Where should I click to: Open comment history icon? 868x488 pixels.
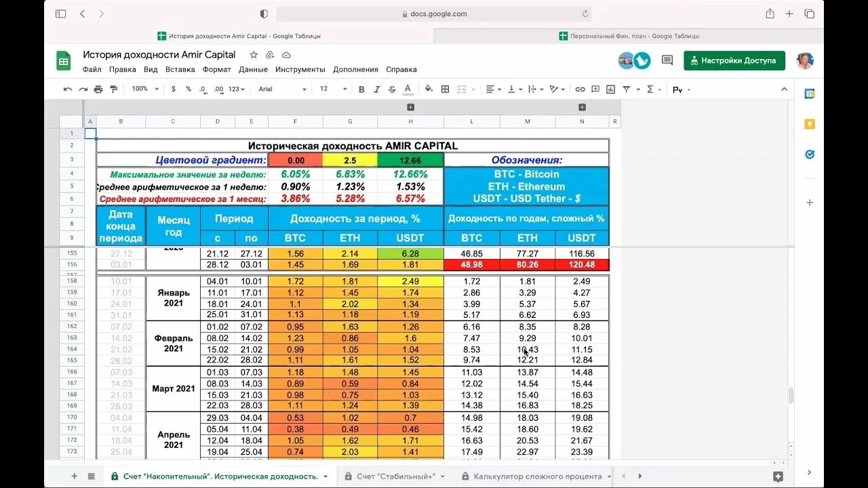[x=667, y=60]
